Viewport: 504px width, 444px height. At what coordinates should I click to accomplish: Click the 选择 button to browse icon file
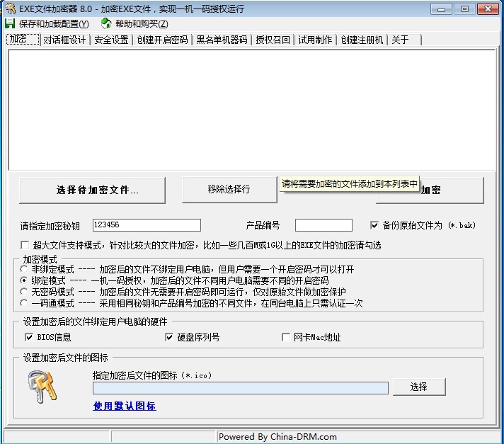click(418, 387)
